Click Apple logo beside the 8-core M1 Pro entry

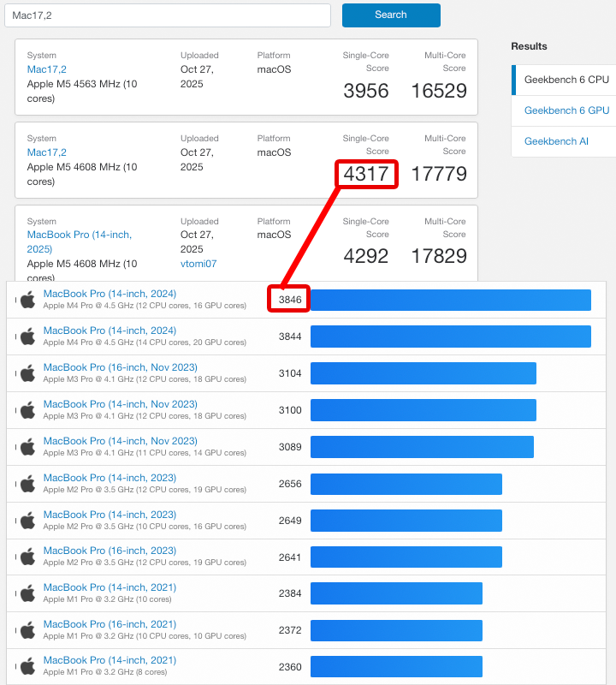tap(27, 666)
